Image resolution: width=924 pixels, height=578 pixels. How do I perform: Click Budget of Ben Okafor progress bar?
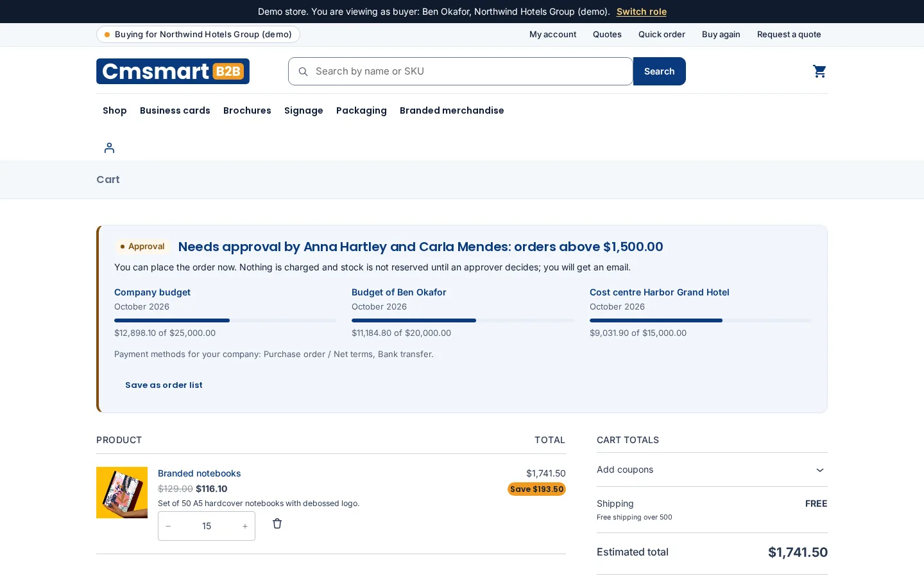(x=463, y=320)
